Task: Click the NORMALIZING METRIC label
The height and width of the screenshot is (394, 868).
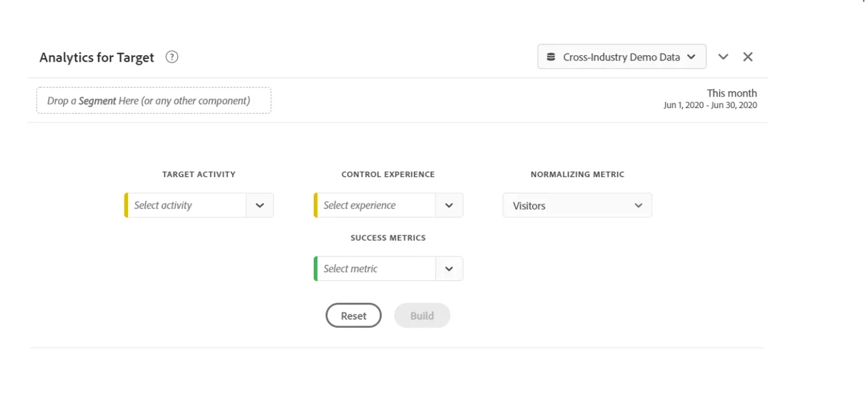Action: 578,175
